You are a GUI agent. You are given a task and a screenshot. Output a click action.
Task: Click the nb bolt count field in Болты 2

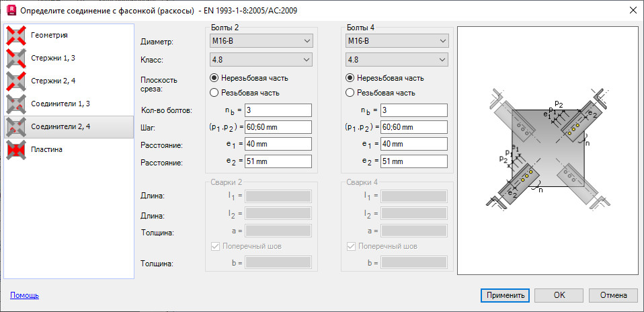click(x=278, y=110)
